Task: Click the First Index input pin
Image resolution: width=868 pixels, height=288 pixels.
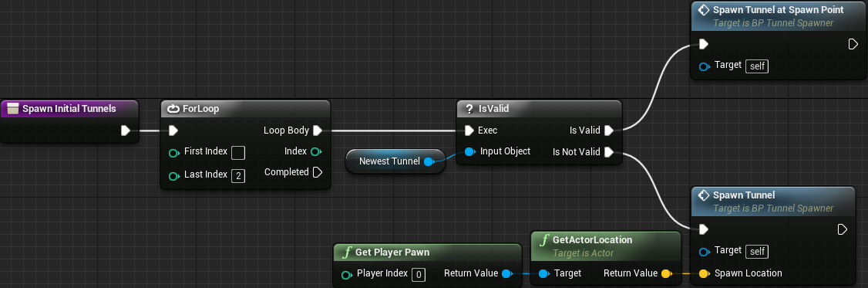Action: (174, 153)
